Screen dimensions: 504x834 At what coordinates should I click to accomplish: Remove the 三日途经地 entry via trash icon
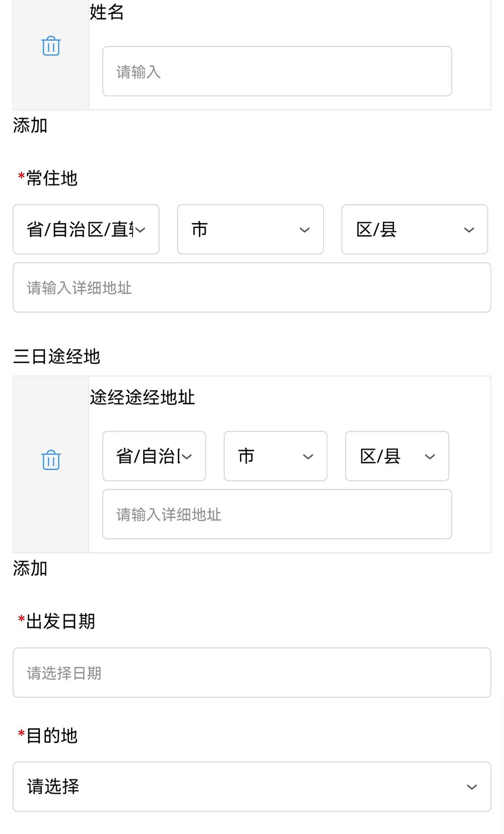pyautogui.click(x=50, y=459)
